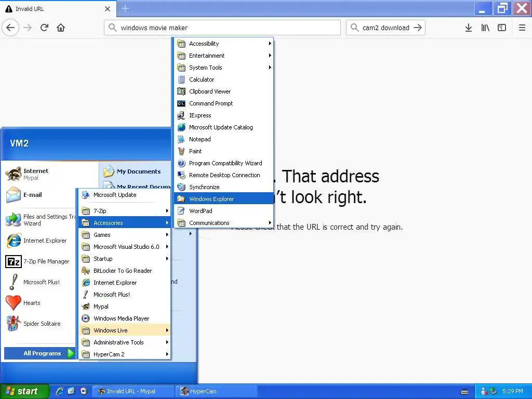
Task: Open the browser library icon
Action: (485, 28)
